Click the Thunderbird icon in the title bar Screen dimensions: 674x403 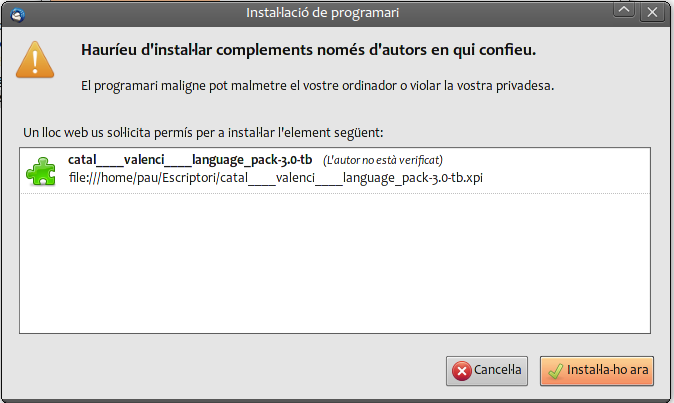pos(17,15)
